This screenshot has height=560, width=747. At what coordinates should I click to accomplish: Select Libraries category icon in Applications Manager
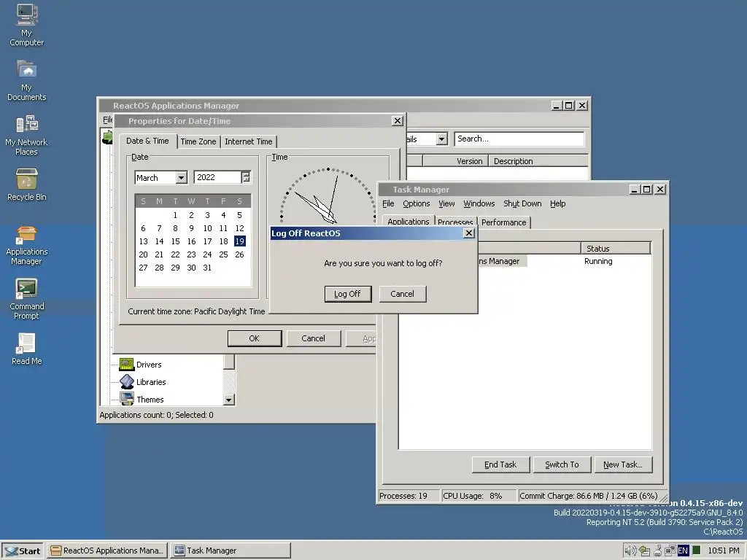click(x=127, y=382)
